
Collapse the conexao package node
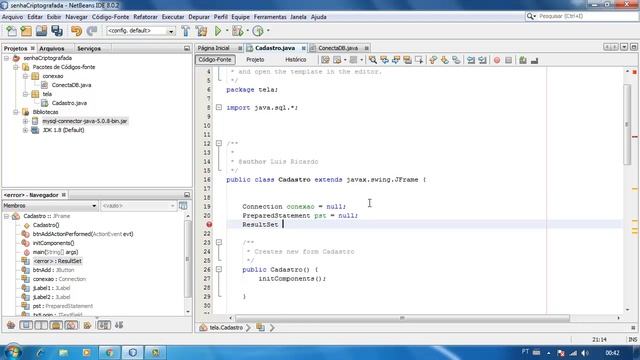[x=25, y=76]
